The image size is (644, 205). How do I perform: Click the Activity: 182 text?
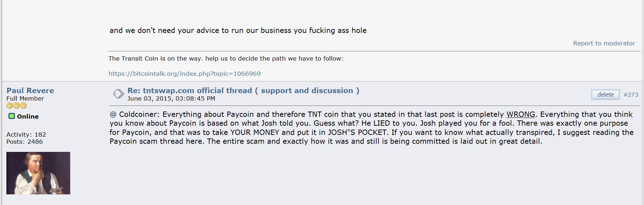[x=26, y=135]
